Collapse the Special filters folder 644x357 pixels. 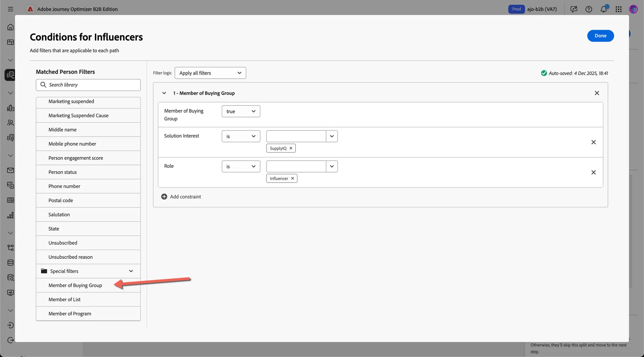[x=131, y=271]
